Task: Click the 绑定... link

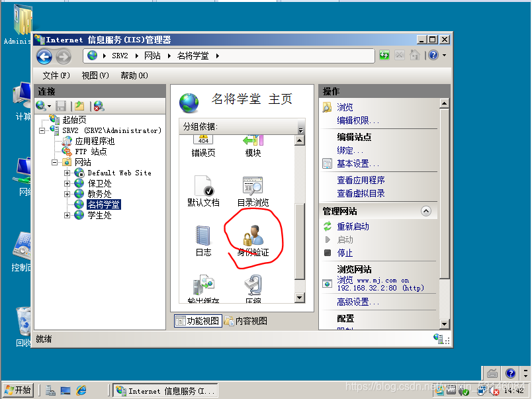Action: coord(350,150)
